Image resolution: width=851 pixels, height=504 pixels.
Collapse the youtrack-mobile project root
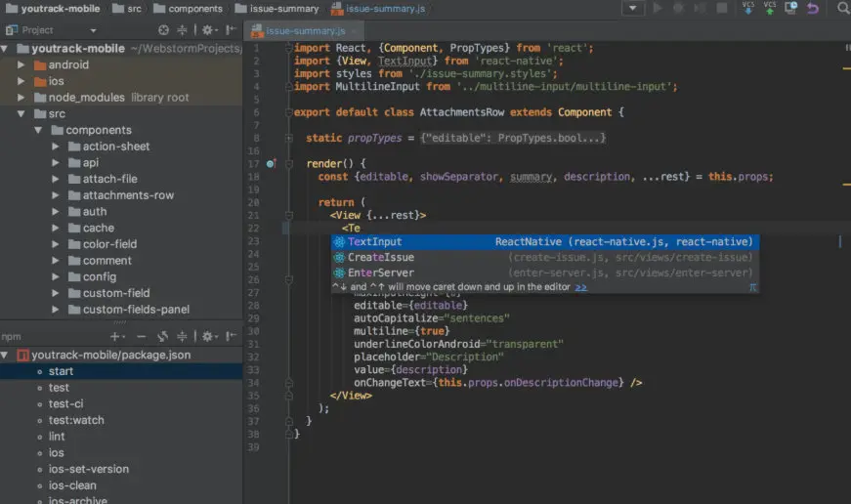click(5, 49)
